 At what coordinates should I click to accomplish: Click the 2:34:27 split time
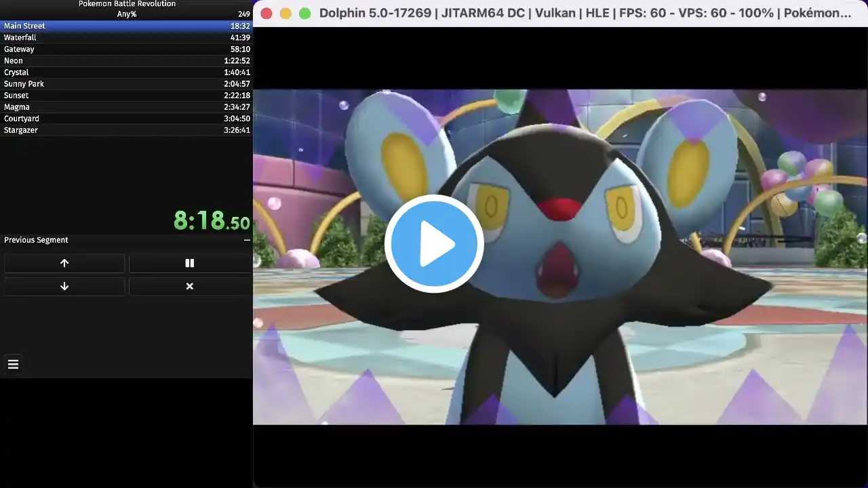237,106
